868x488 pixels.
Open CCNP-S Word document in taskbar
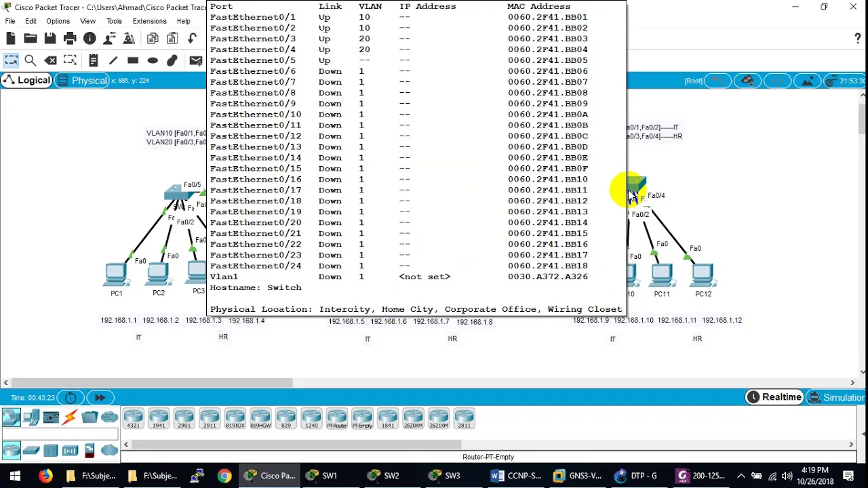coord(517,476)
